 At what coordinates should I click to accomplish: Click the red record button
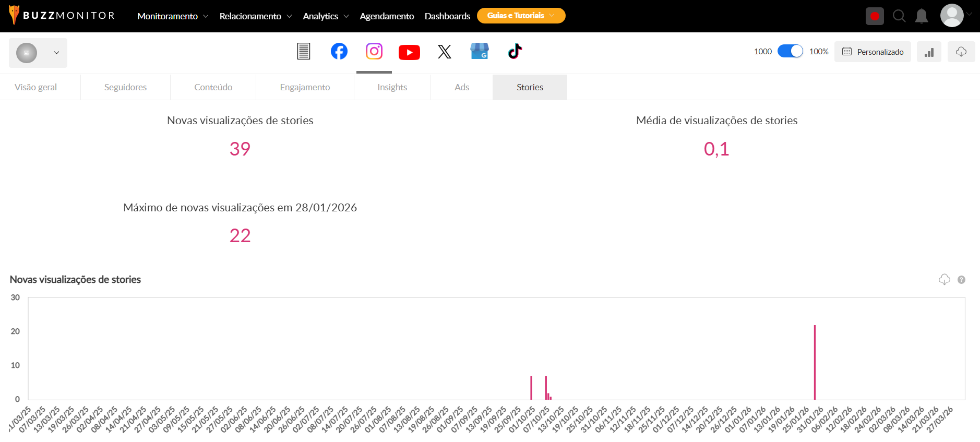[x=875, y=16]
